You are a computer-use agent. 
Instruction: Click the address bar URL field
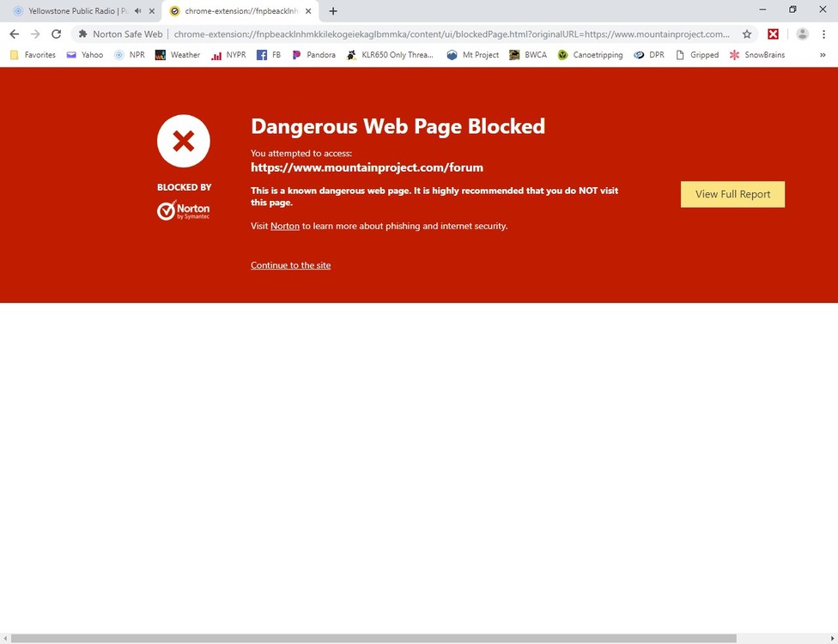452,34
